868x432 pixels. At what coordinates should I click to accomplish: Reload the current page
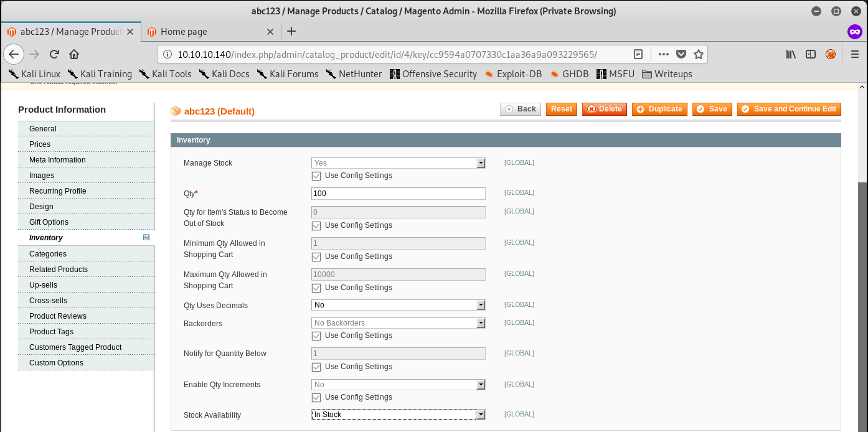(x=54, y=54)
